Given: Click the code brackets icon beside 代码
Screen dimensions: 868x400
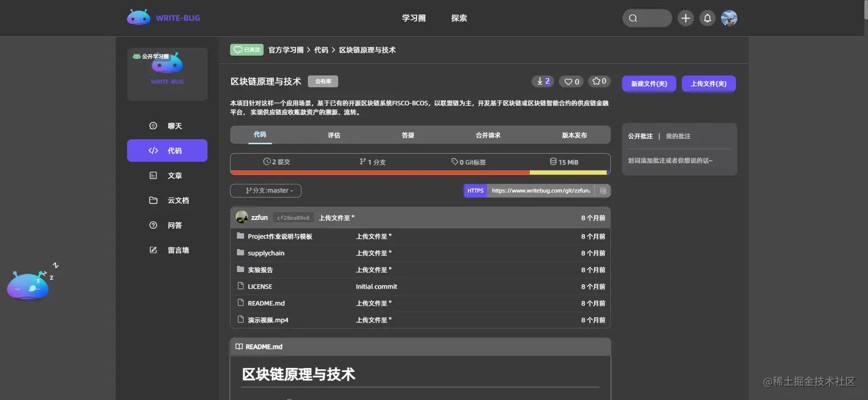Looking at the screenshot, I should coord(153,151).
